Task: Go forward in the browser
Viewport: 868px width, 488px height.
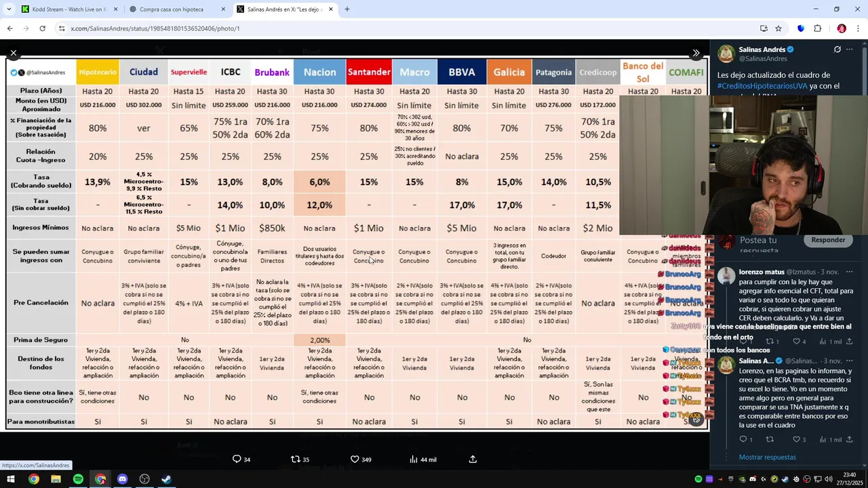Action: click(x=26, y=28)
